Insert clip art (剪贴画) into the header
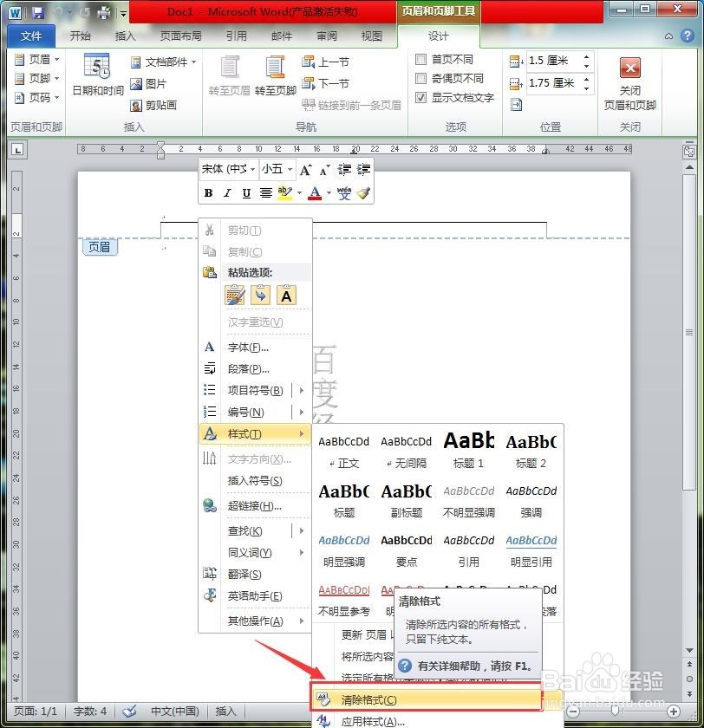Screen dimensions: 704x728 click(157, 106)
